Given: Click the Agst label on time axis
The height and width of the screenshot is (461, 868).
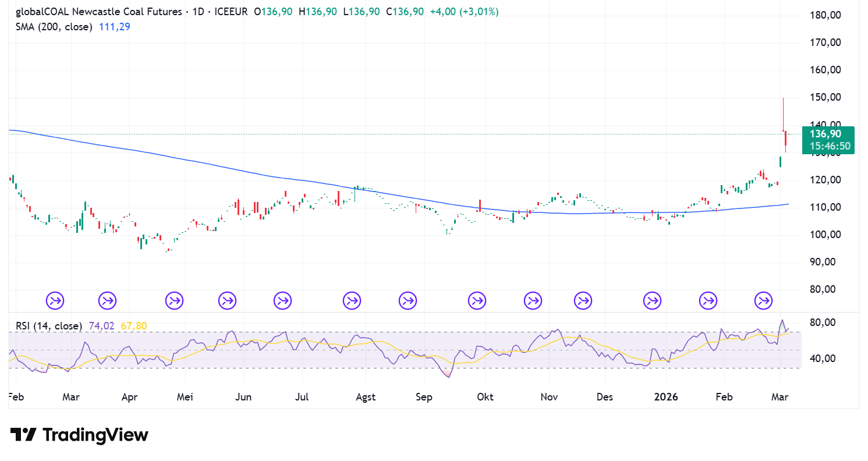Looking at the screenshot, I should (366, 397).
